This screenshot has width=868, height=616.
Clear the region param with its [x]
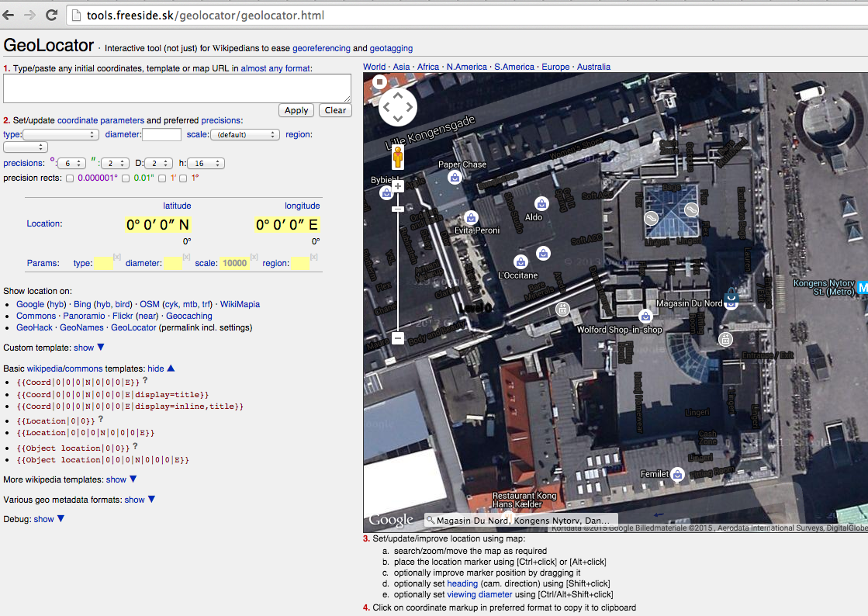coord(314,257)
